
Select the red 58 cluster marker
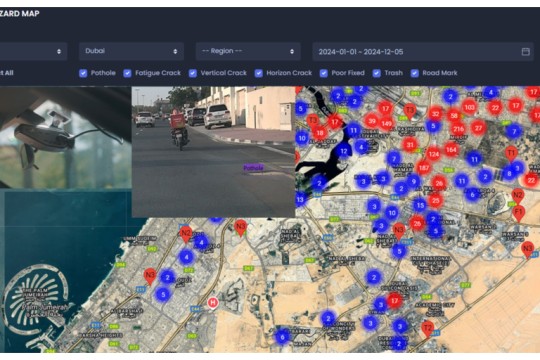pos(454,116)
